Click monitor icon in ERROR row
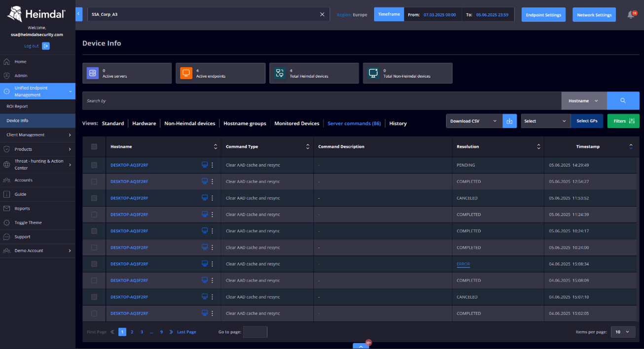Screen dimensions: 644x349 point(205,264)
